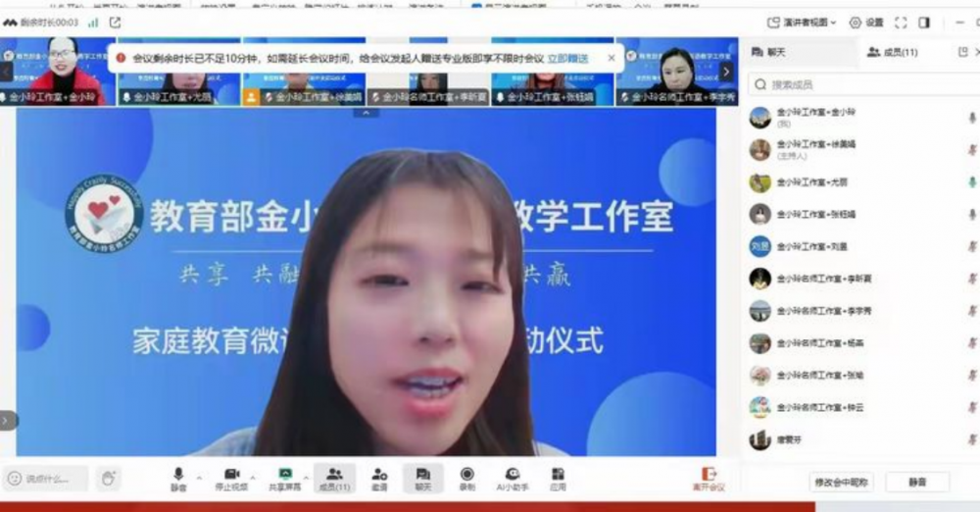
Task: Expand left-edge collapsed panel arrow
Action: 6,420
